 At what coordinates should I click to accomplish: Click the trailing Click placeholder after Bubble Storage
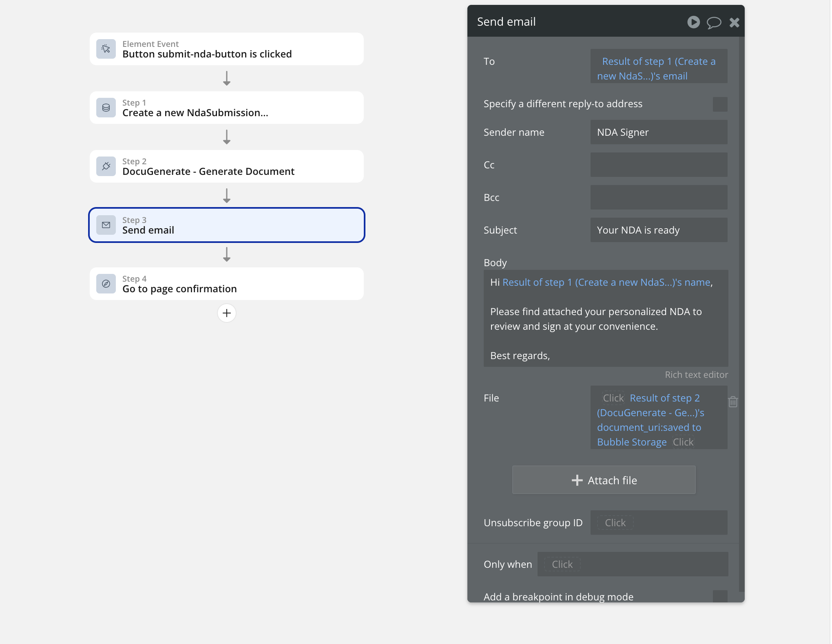(683, 442)
